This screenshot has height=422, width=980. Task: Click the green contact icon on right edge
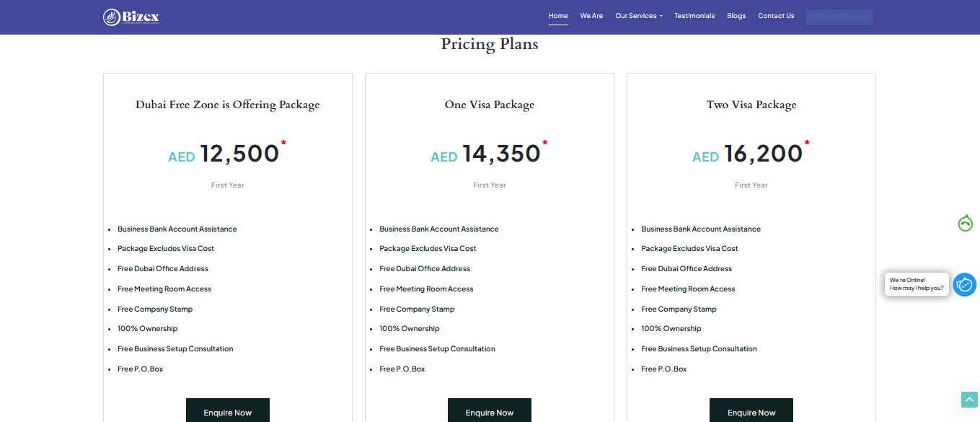click(x=965, y=224)
